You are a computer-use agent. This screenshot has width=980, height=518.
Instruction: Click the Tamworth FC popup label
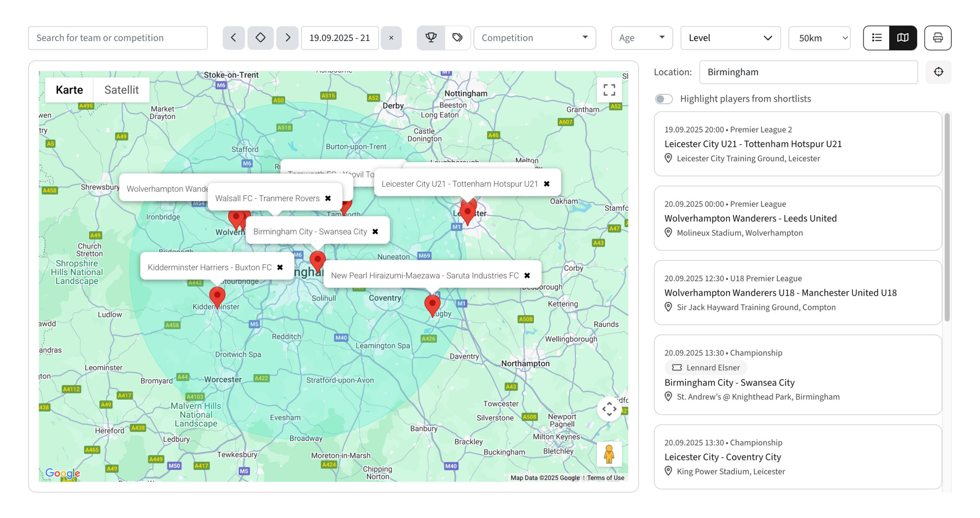coord(331,174)
